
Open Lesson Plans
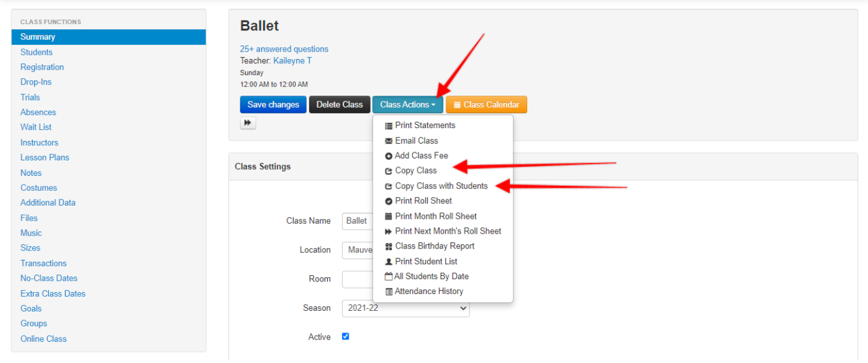45,158
